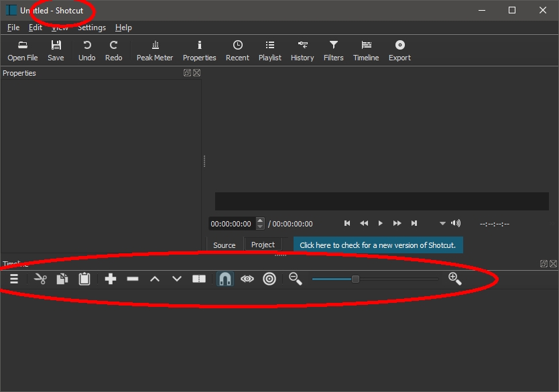
Task: Click the Redo toolbar button
Action: tap(114, 51)
